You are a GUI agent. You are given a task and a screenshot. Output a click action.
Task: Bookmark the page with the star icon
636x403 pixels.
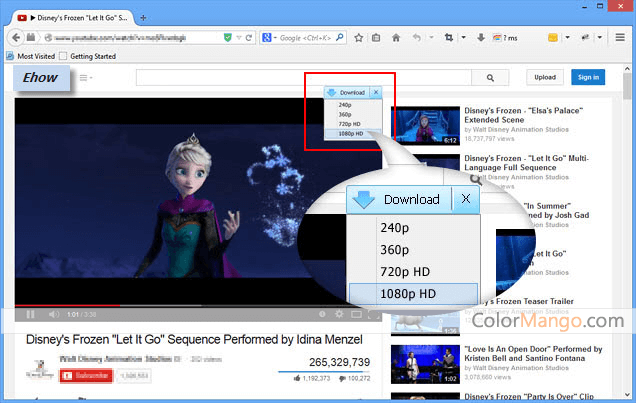click(358, 38)
